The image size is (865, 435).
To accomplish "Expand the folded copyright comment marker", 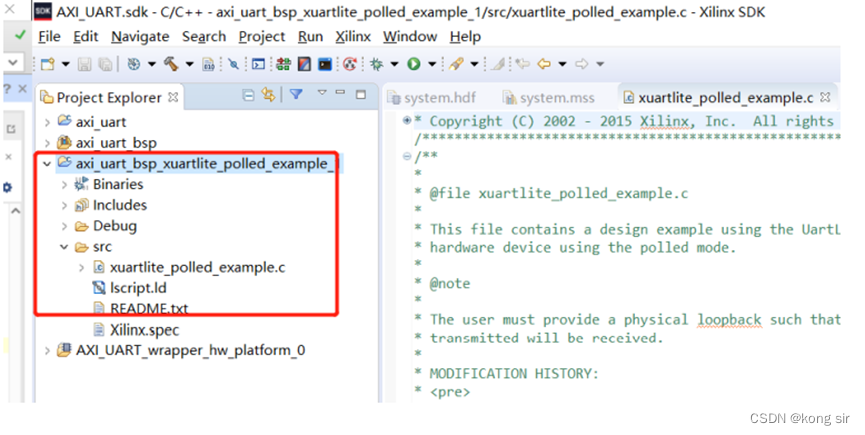I will point(407,120).
